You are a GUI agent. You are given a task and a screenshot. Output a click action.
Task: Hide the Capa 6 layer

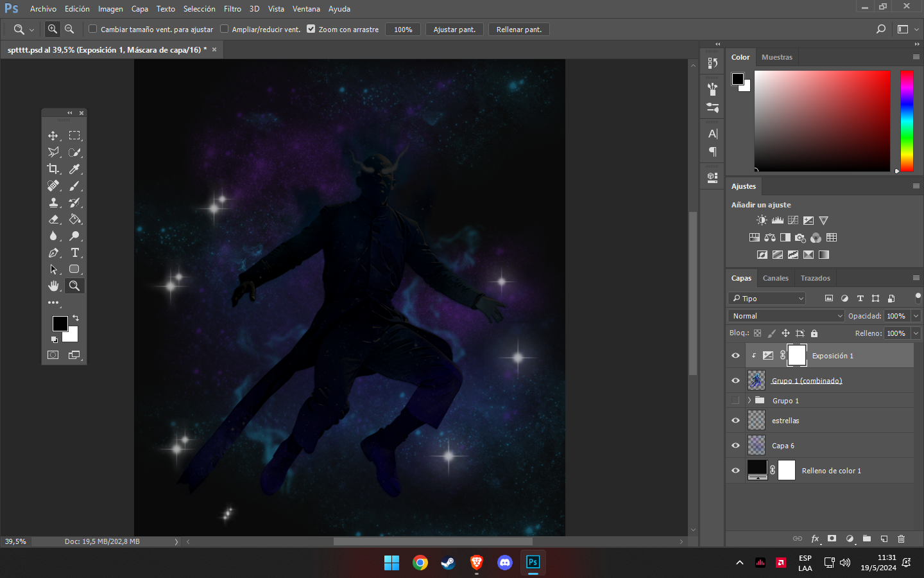pyautogui.click(x=735, y=446)
